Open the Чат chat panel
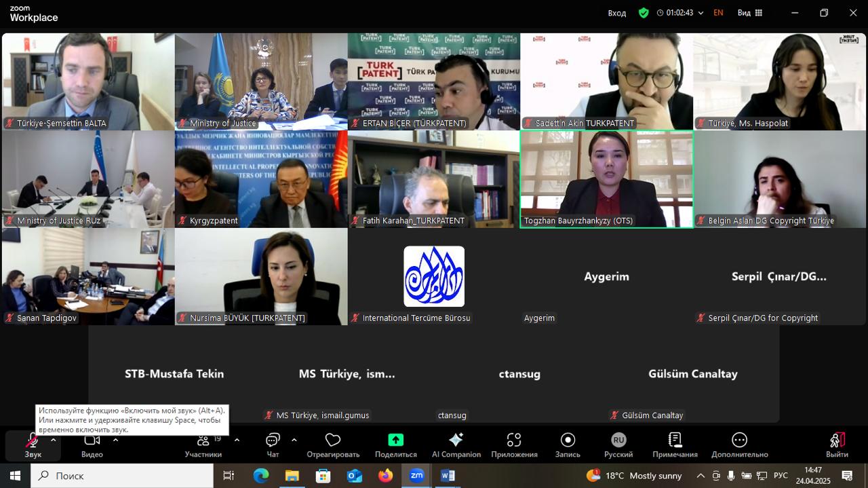Image resolution: width=868 pixels, height=488 pixels. [273, 446]
